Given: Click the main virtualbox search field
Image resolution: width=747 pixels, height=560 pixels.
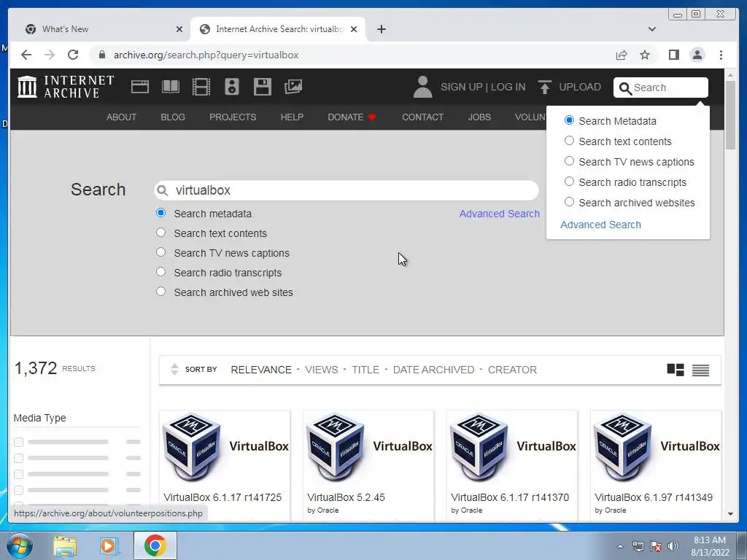Looking at the screenshot, I should coord(347,190).
